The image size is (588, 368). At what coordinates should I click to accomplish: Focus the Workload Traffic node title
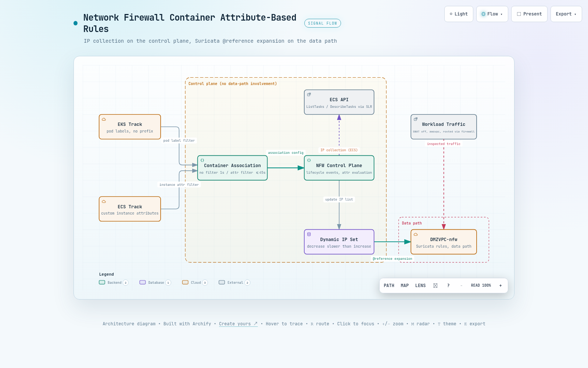444,124
